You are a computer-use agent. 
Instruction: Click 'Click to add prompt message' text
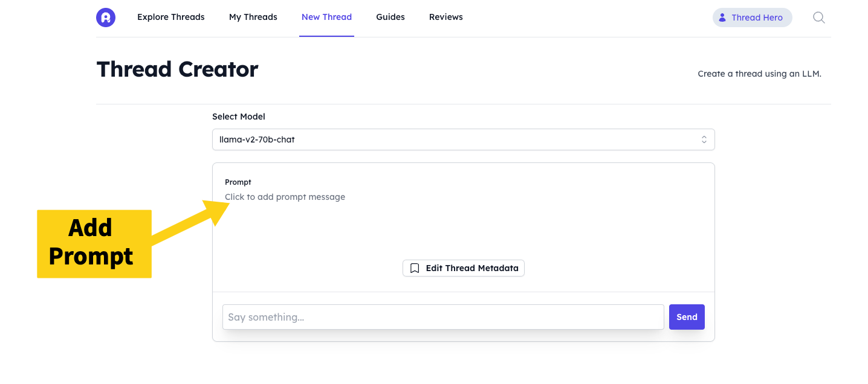(285, 197)
